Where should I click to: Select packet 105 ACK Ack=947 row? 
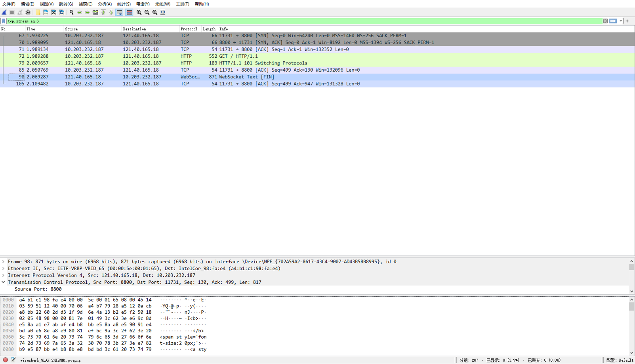317,84
